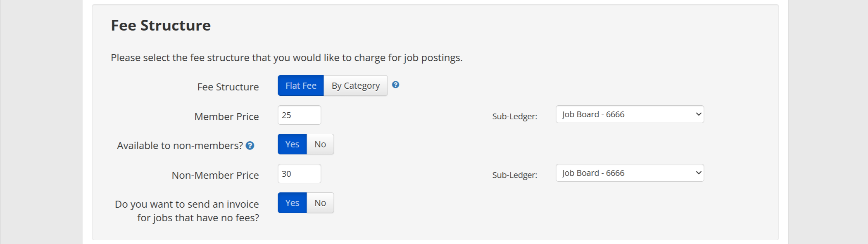Screen dimensions: 868x244
Task: Open Sub-Ledger dropdown in Member Price row
Action: tap(630, 114)
